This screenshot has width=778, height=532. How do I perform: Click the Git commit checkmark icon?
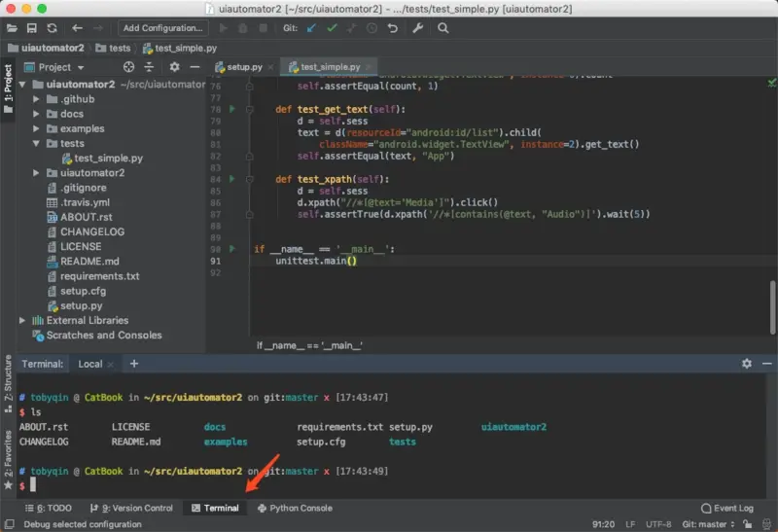click(x=332, y=28)
